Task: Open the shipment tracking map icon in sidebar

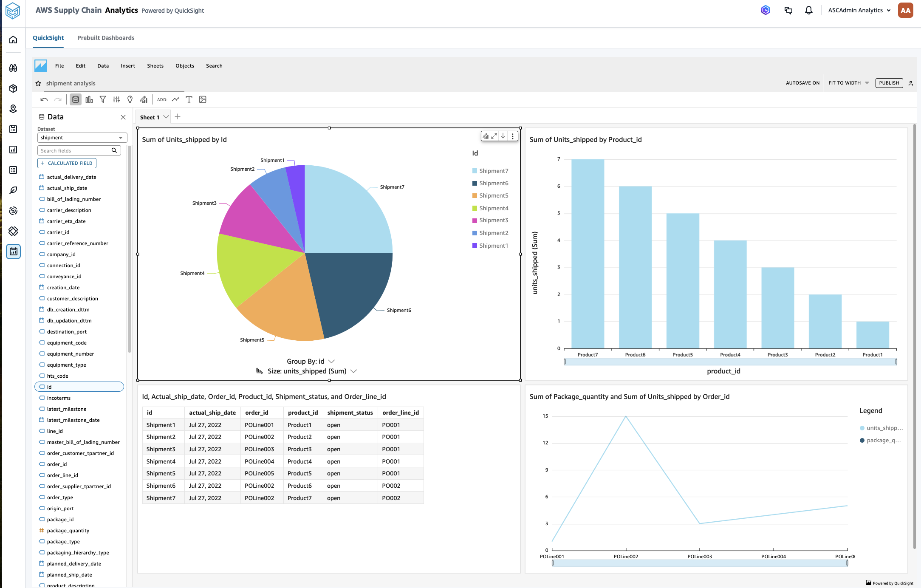Action: click(13, 109)
